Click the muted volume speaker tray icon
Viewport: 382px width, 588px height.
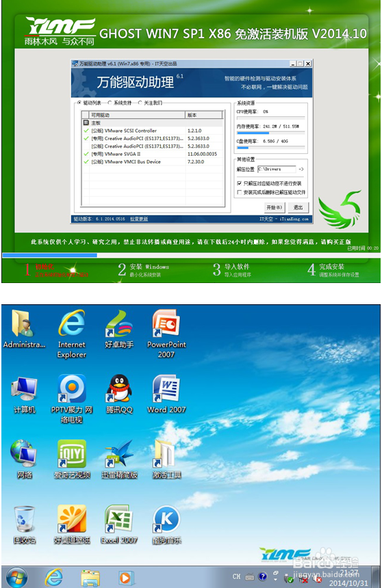tap(317, 578)
